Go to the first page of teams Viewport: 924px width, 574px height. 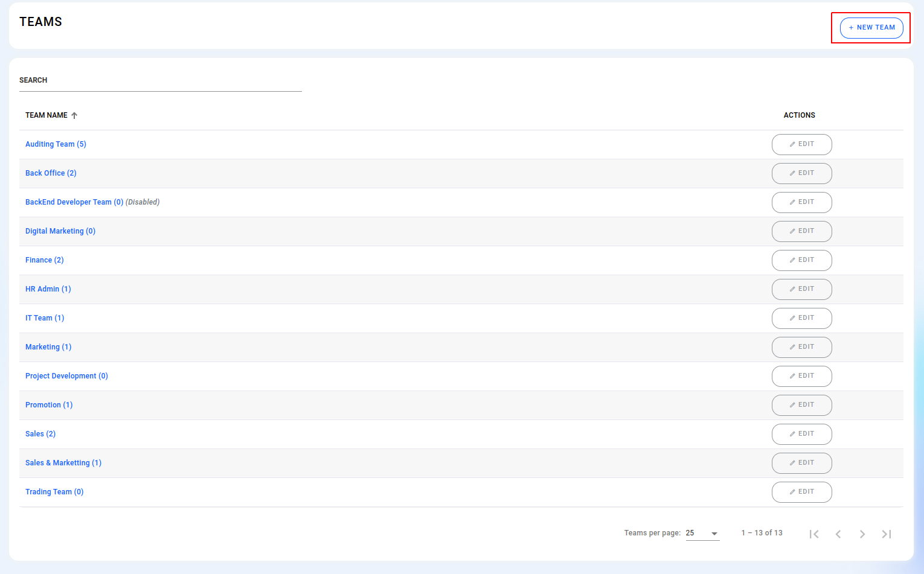pyautogui.click(x=814, y=534)
